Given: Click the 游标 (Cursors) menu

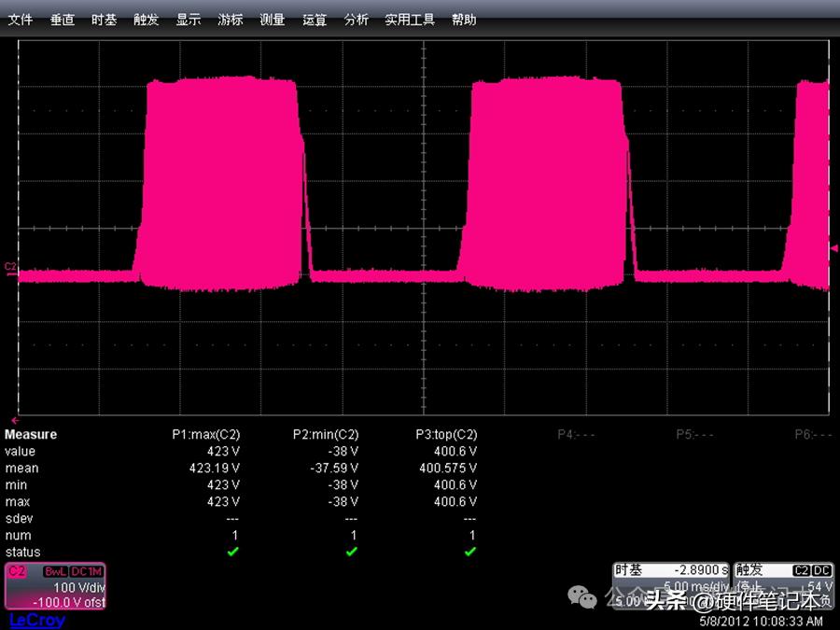Looking at the screenshot, I should coord(231,20).
